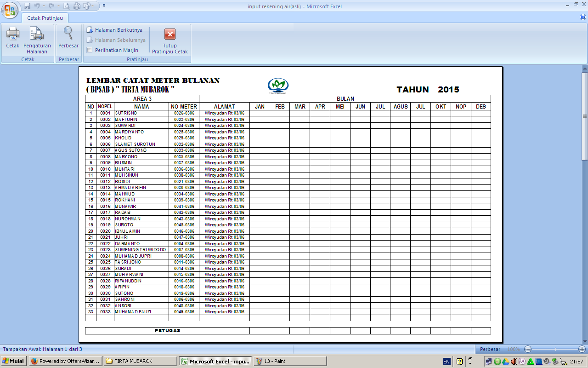
Task: Click the EN language indicator in taskbar
Action: coord(447,362)
